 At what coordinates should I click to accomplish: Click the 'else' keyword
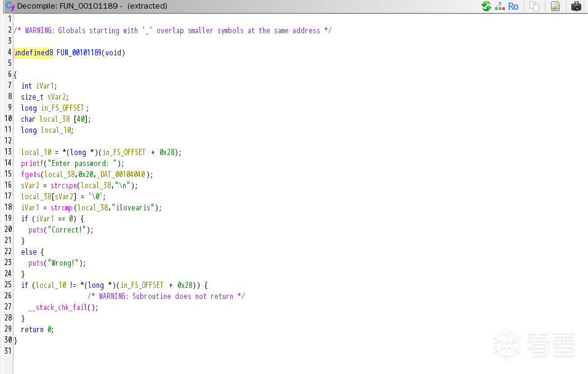pos(29,252)
